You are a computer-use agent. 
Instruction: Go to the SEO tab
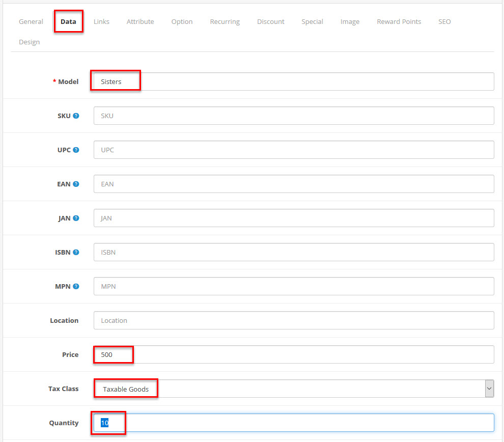pos(444,21)
